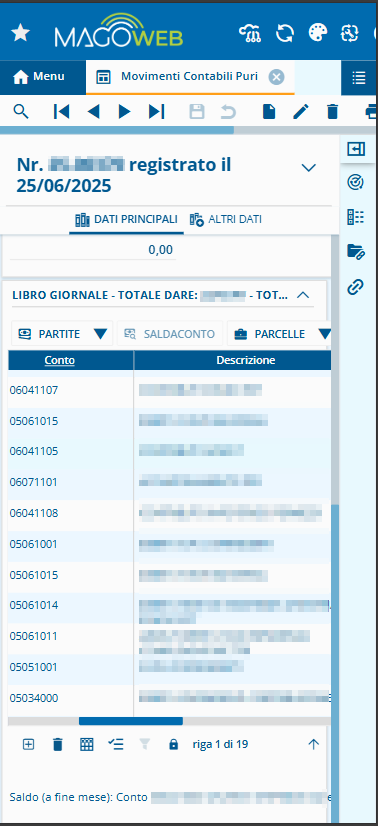
Task: Open the PARCELLE dropdown arrow
Action: click(x=324, y=334)
